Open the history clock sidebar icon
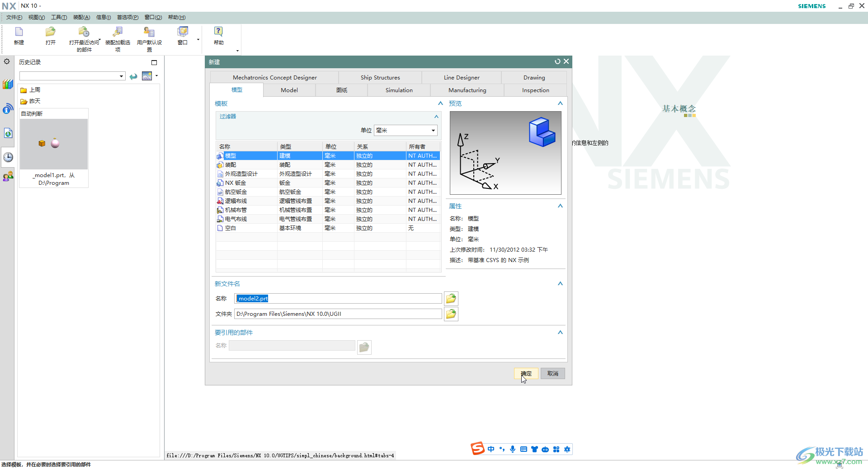Image resolution: width=868 pixels, height=469 pixels. coord(8,157)
